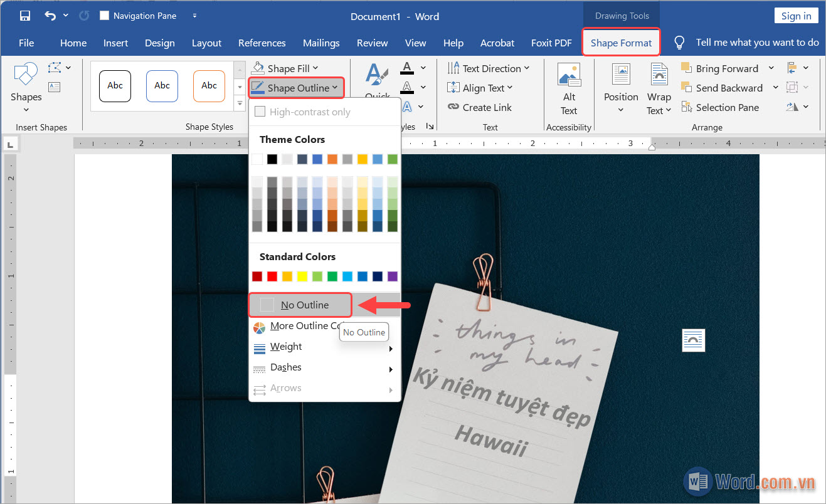Switch to the Design ribbon tab
This screenshot has height=504, width=826.
pyautogui.click(x=159, y=43)
